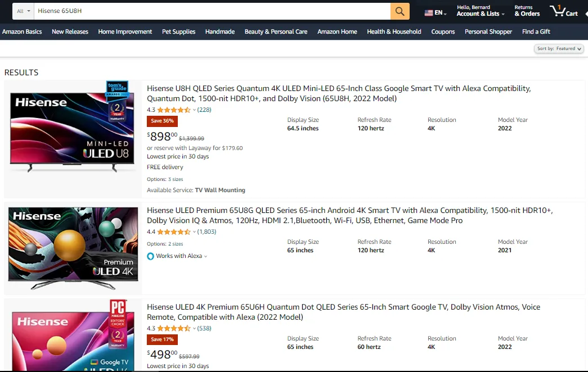The image size is (588, 372).
Task: Click the US flag language icon
Action: [x=429, y=13]
